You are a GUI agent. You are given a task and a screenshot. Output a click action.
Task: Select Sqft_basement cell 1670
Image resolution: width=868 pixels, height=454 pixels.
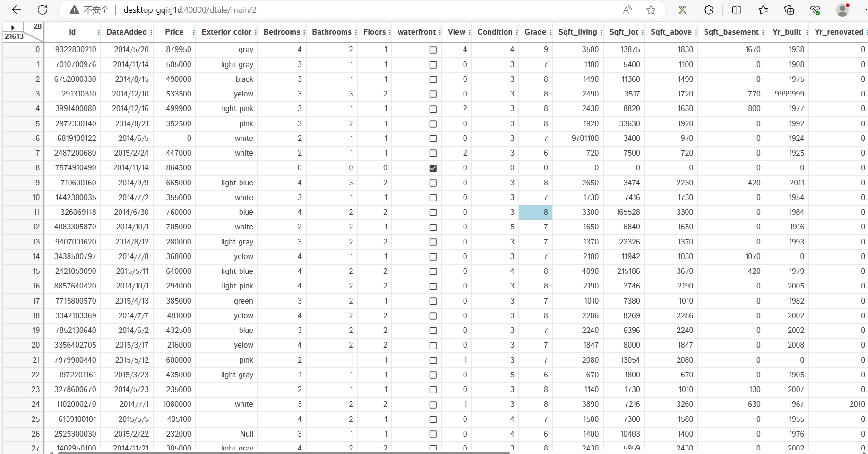[731, 50]
